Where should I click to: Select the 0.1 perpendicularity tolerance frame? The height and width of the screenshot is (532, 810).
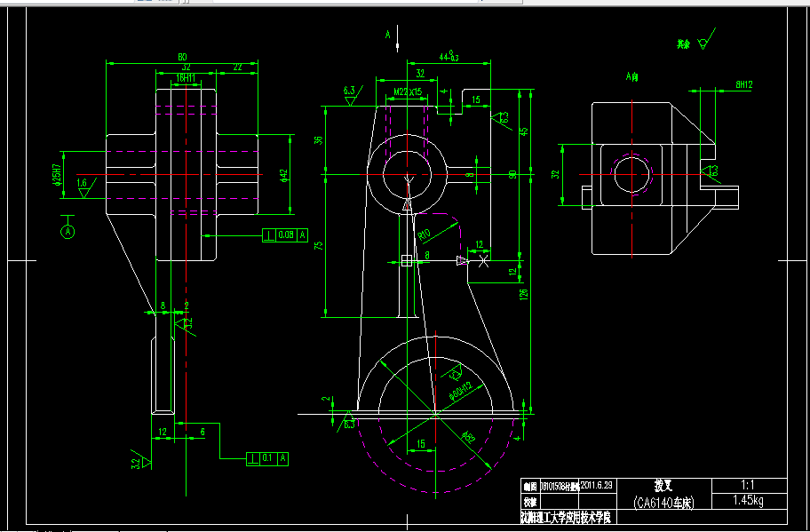pos(267,458)
